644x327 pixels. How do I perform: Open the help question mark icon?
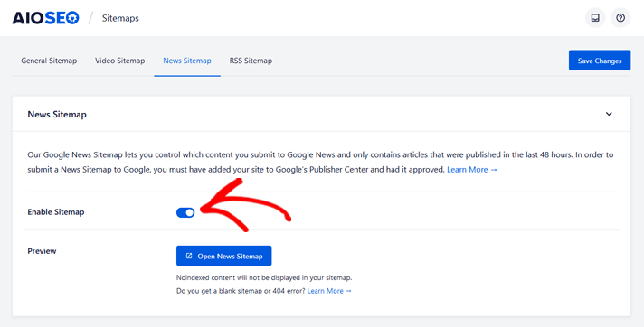[620, 18]
